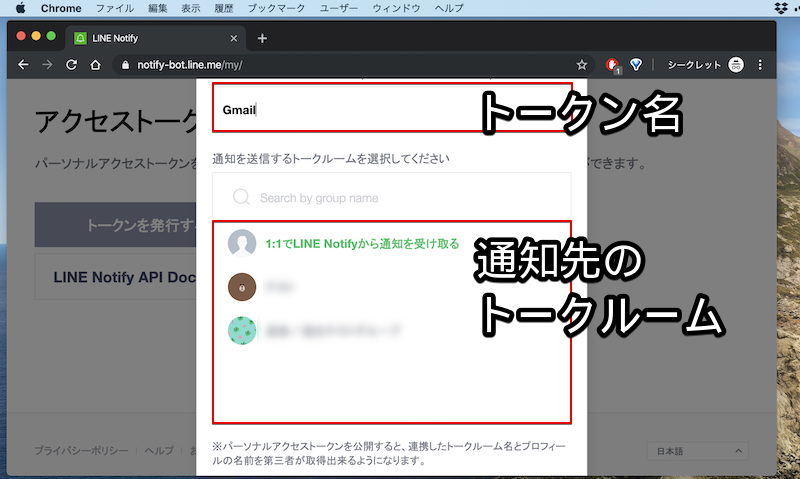Bookmark this page with the star icon
This screenshot has width=800, height=479.
coord(582,65)
